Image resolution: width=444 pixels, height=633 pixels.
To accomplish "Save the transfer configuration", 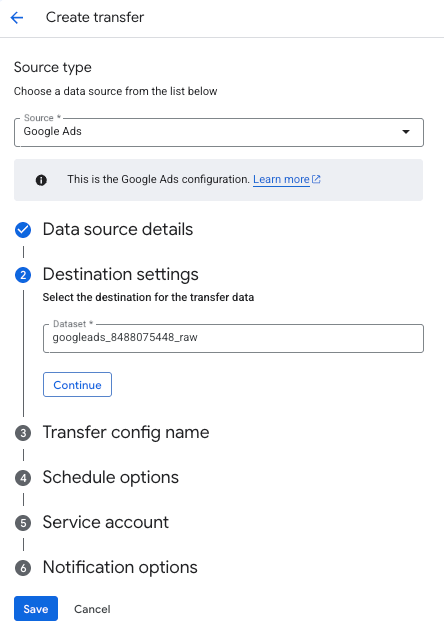I will click(x=36, y=608).
